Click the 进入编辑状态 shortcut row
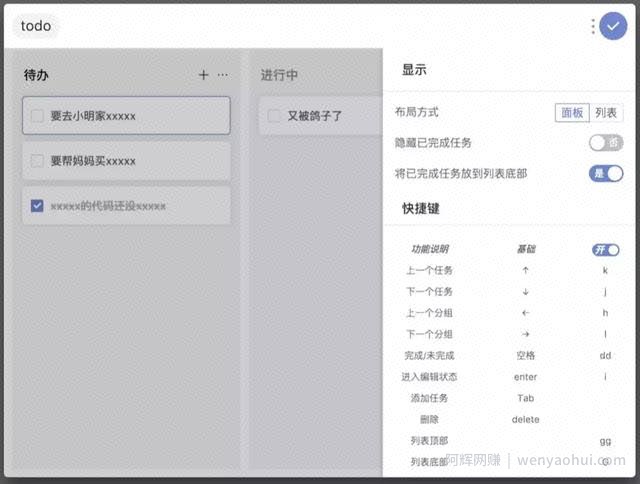 click(x=507, y=377)
